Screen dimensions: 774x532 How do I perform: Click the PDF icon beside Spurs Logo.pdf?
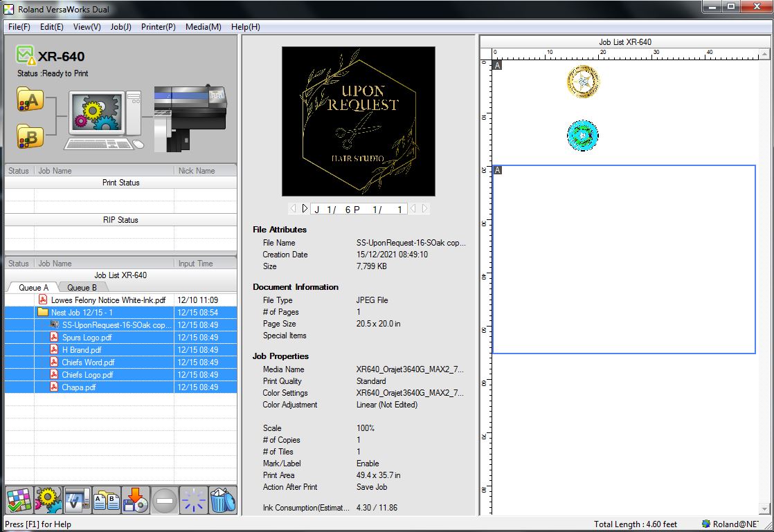click(54, 337)
